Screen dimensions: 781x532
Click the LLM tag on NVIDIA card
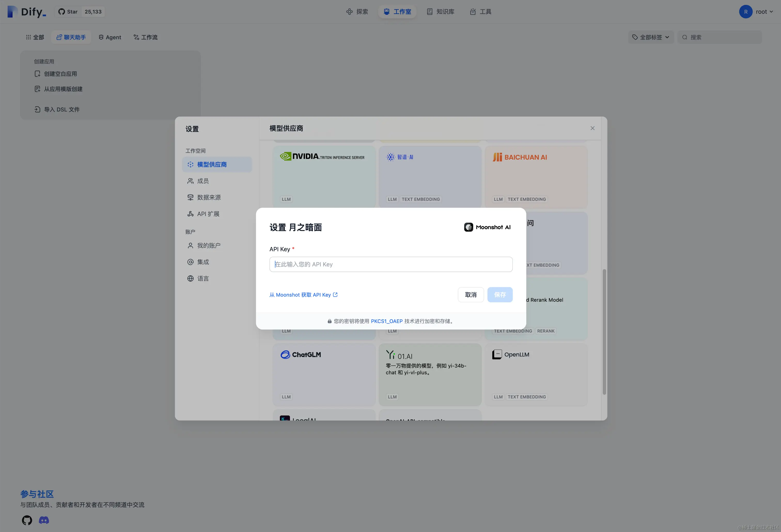coord(286,200)
